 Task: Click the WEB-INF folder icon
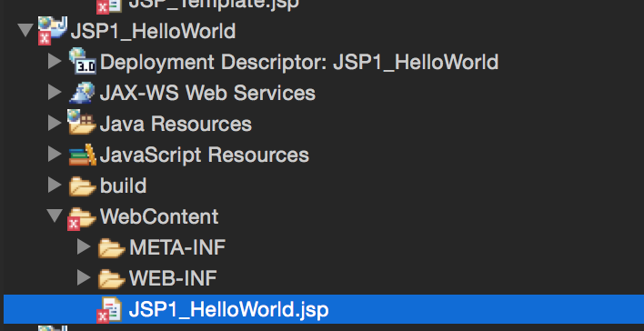[111, 279]
